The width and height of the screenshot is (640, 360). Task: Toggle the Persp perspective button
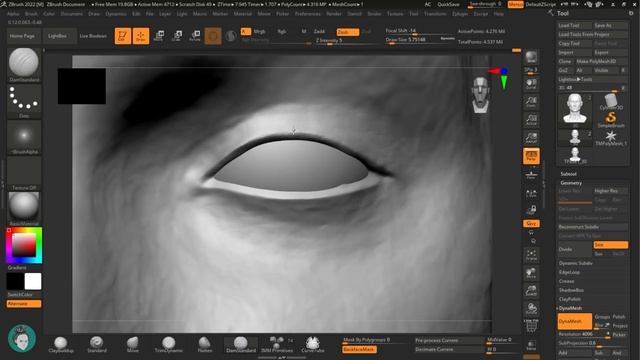click(531, 156)
